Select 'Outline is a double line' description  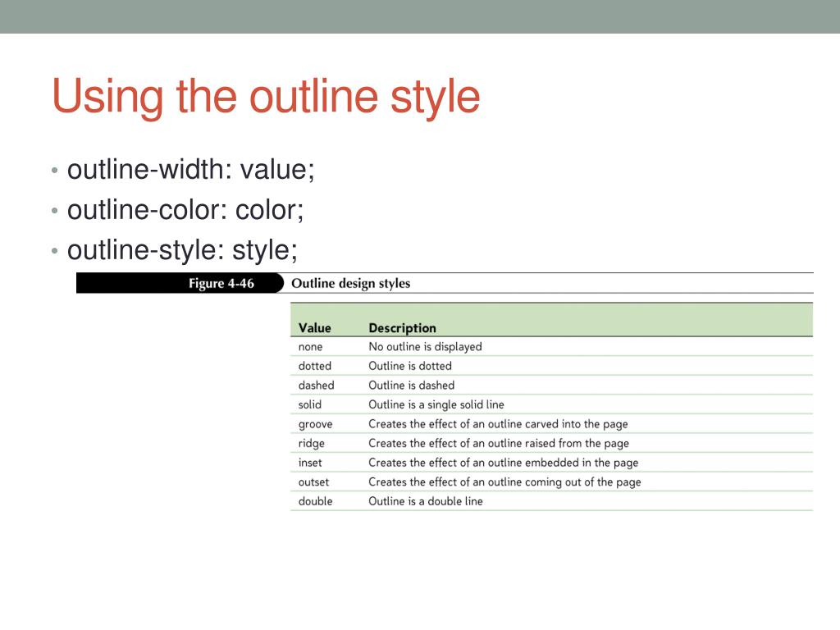pos(426,501)
